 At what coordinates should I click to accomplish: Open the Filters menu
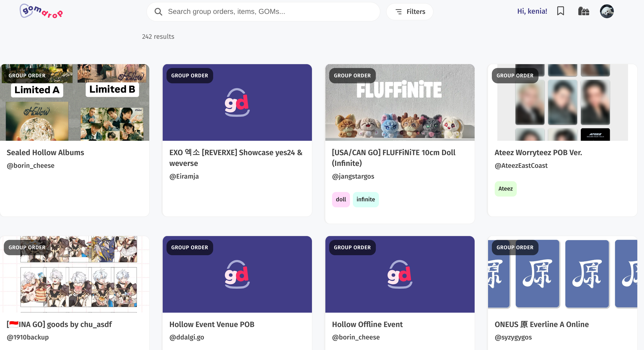[410, 11]
